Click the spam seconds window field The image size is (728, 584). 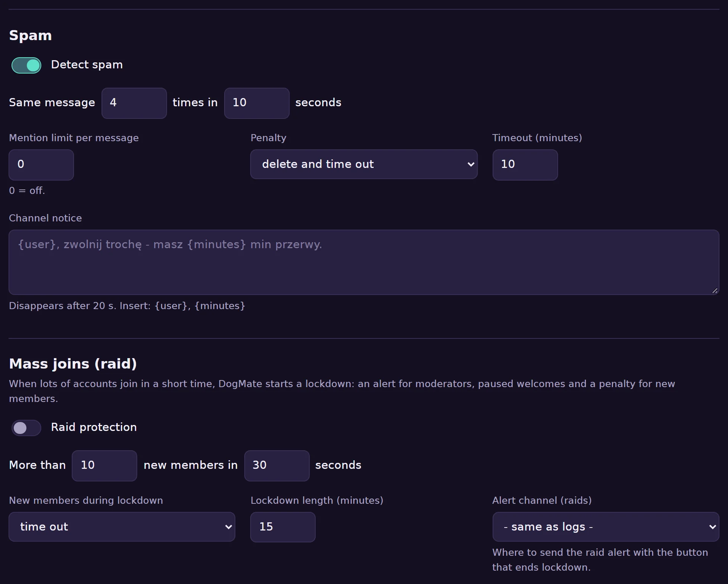(257, 103)
